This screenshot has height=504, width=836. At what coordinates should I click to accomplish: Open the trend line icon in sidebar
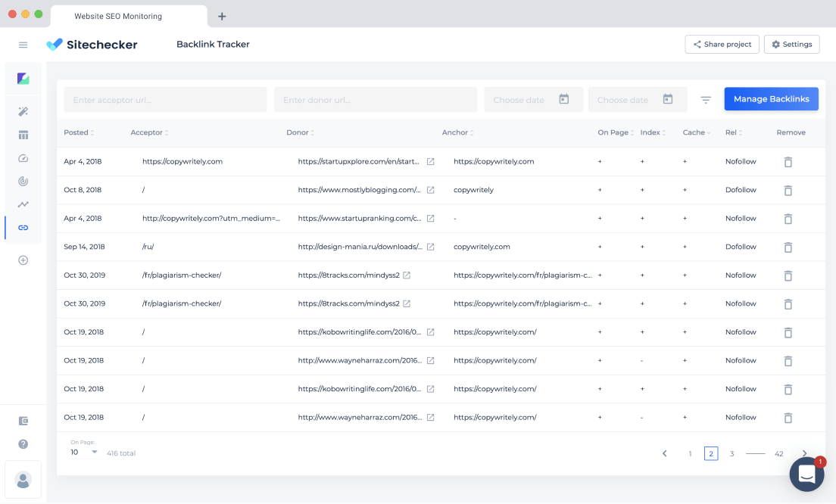[23, 204]
